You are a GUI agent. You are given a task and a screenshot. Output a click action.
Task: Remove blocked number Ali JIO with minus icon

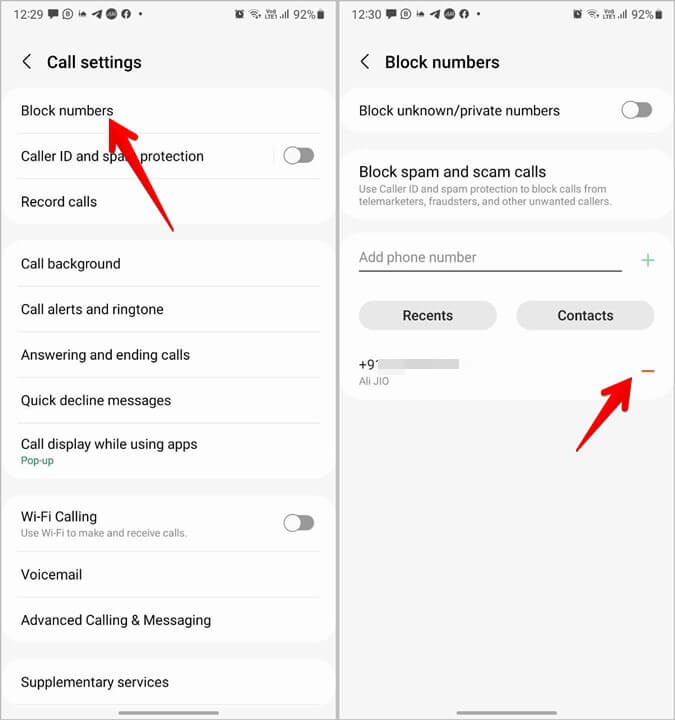[647, 371]
